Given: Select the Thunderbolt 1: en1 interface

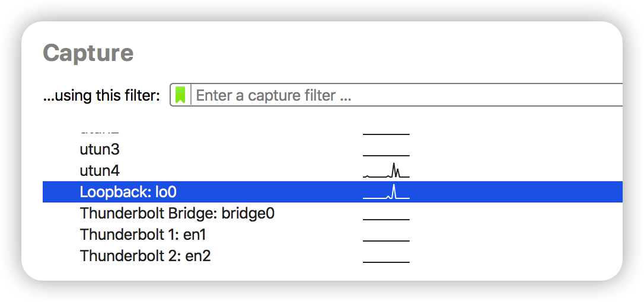Looking at the screenshot, I should (143, 235).
